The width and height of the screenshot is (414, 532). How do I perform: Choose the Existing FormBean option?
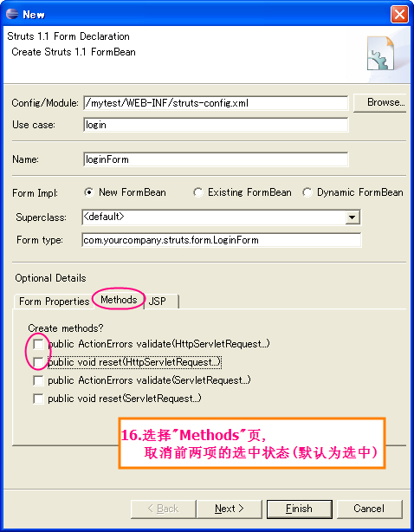(198, 192)
